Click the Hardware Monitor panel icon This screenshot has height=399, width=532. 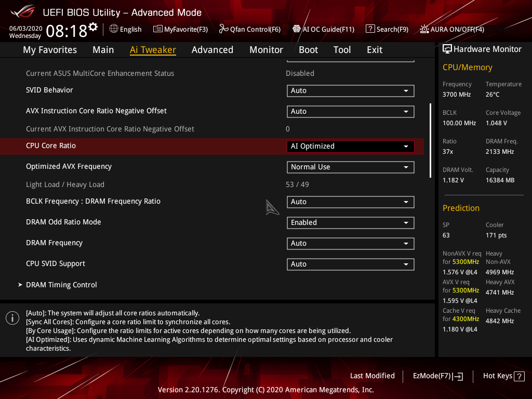(447, 48)
